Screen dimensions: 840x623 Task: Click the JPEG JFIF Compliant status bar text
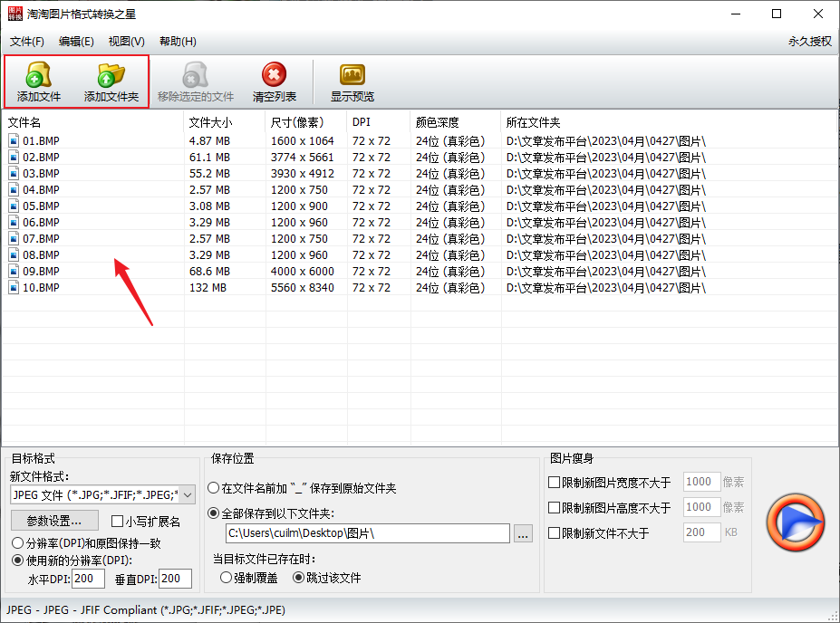(x=146, y=610)
